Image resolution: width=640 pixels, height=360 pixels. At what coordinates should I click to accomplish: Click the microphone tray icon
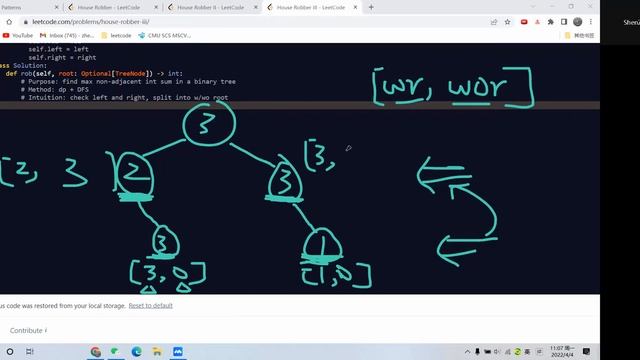point(477,351)
